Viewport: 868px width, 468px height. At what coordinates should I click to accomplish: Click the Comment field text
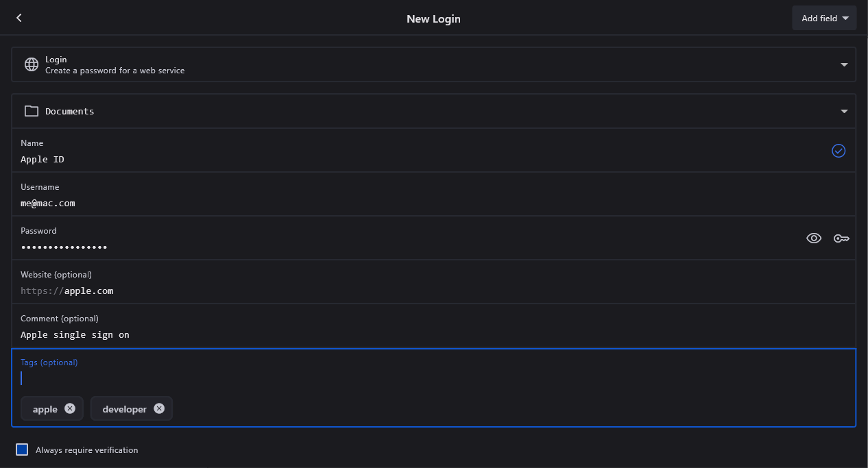click(x=75, y=335)
